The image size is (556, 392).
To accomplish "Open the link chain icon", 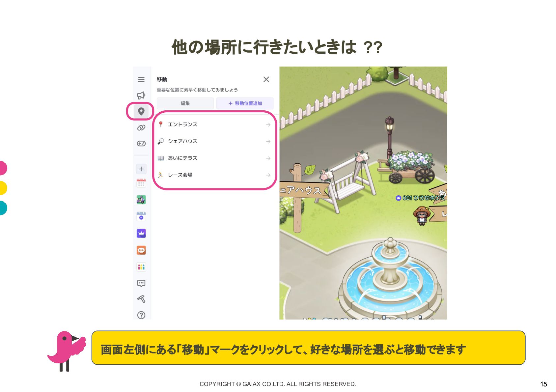I will pos(141,127).
